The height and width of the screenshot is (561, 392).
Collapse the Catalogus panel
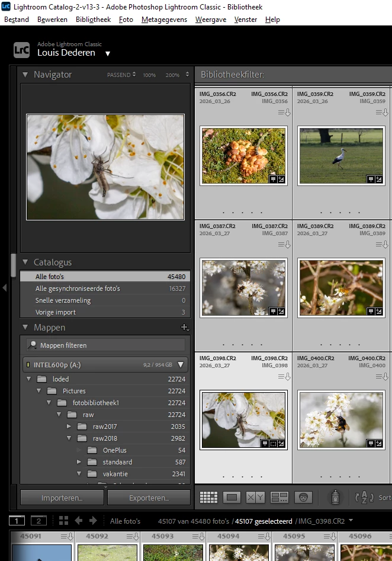click(25, 262)
